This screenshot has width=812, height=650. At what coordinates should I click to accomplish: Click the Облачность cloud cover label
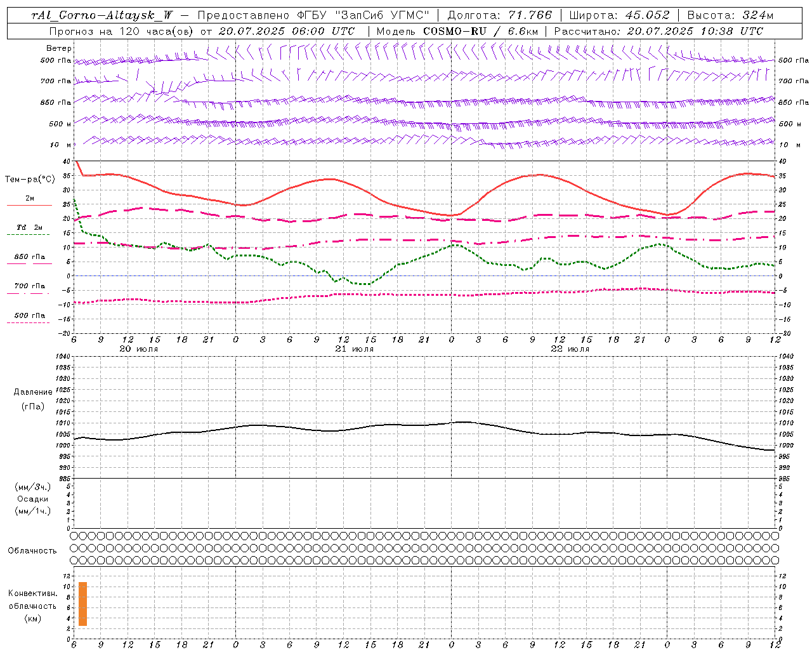tap(32, 551)
